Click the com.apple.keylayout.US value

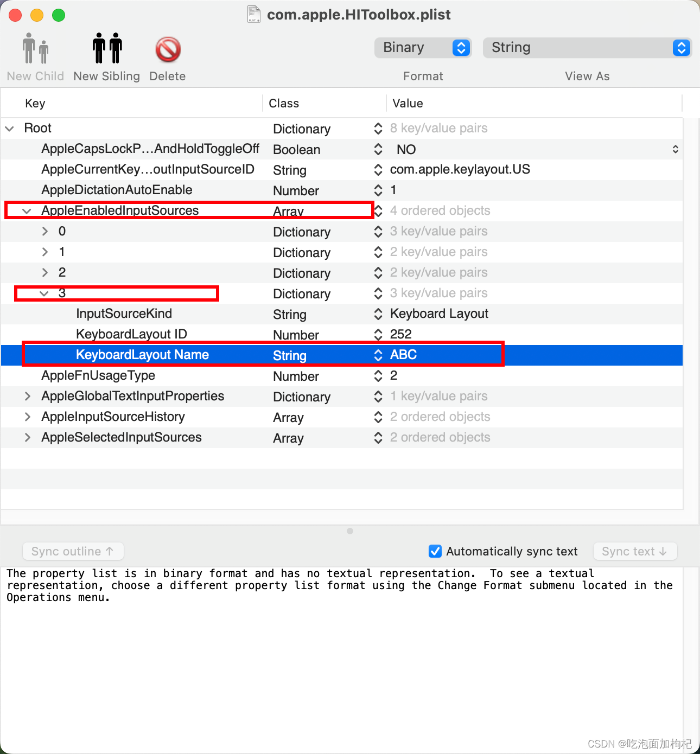point(460,169)
